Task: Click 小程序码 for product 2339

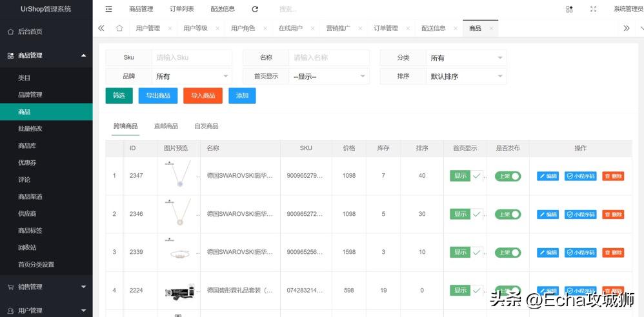Action: tap(580, 252)
